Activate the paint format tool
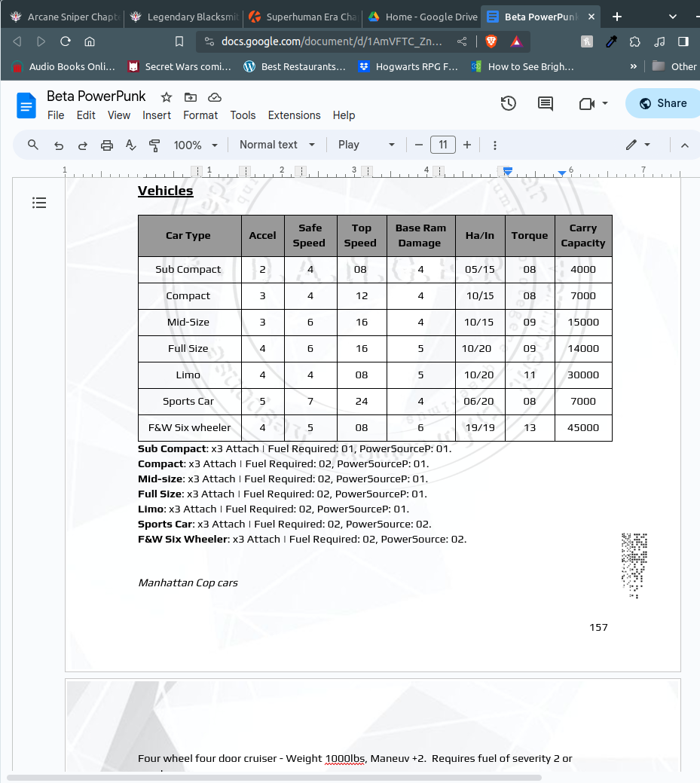 (x=154, y=145)
